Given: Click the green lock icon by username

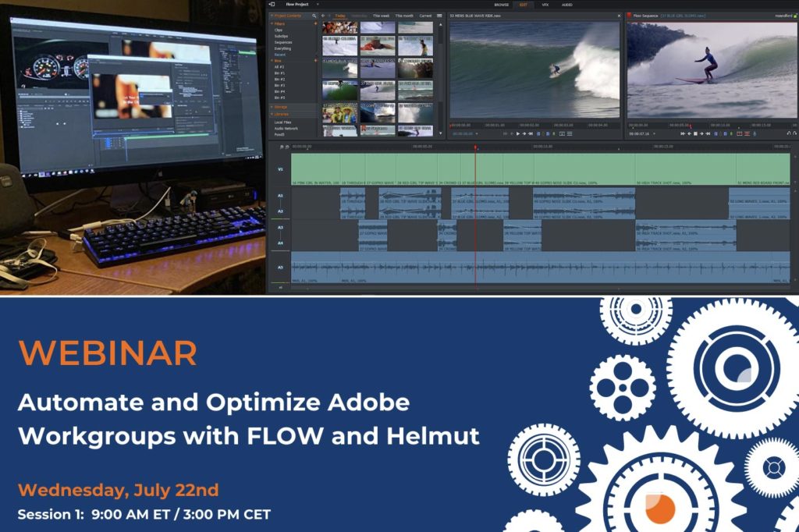Looking at the screenshot, I should (x=795, y=16).
